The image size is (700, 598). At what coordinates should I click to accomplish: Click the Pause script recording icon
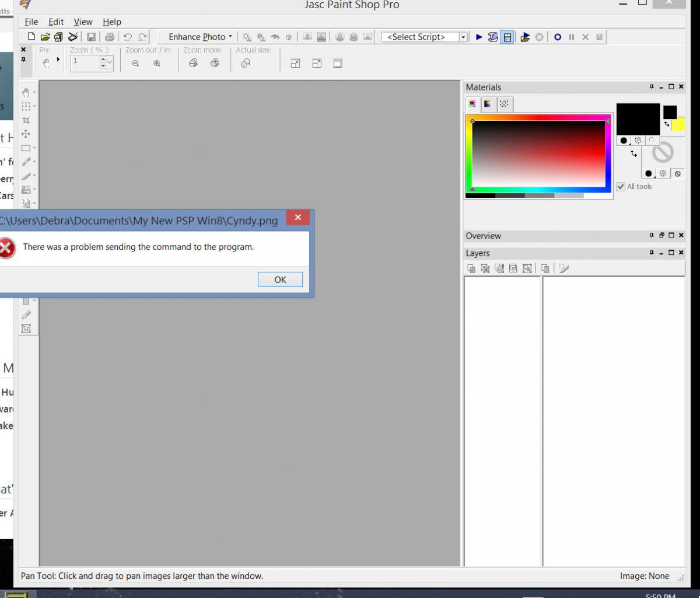click(572, 37)
